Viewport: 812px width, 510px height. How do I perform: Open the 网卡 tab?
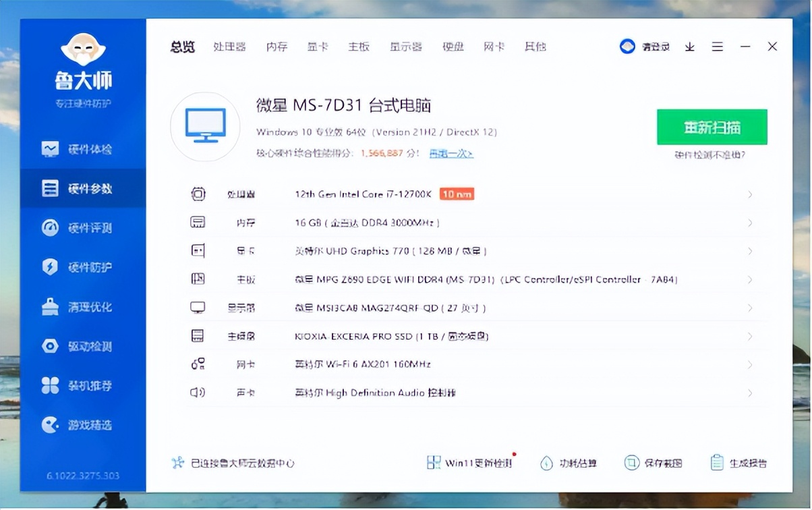pyautogui.click(x=494, y=47)
